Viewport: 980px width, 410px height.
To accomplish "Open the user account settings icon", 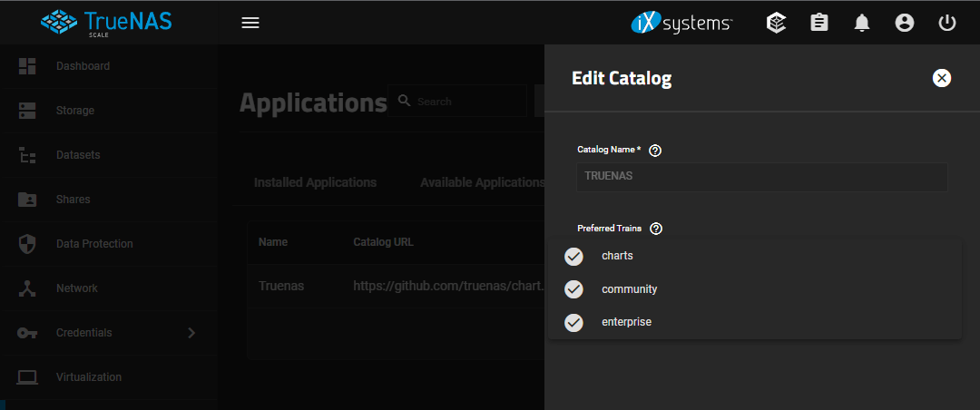I will point(905,23).
